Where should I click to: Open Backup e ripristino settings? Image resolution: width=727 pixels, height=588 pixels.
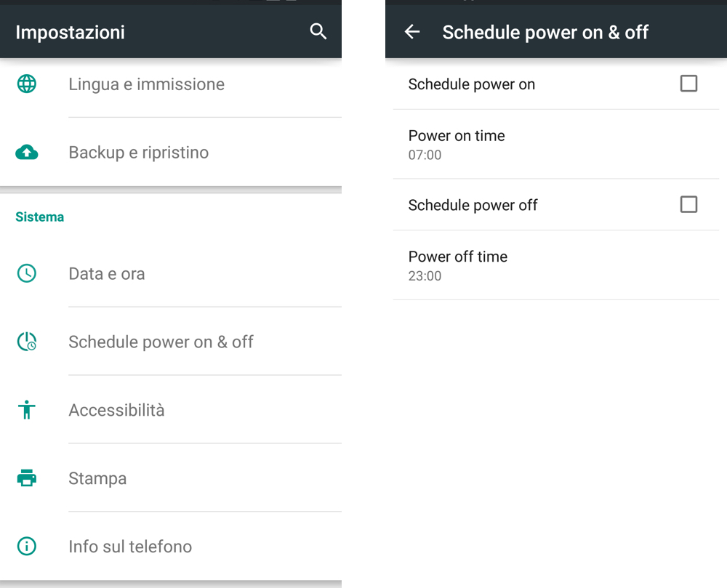click(x=138, y=153)
